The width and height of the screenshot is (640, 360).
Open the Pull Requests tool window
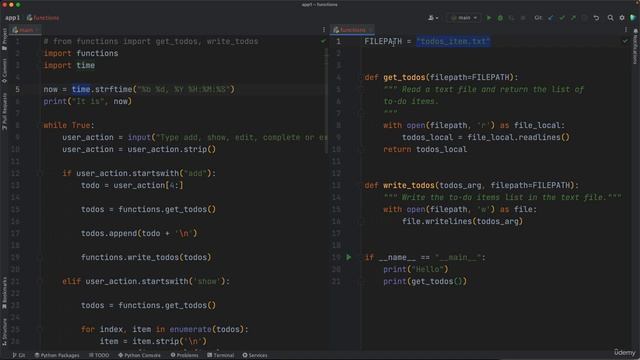click(4, 111)
